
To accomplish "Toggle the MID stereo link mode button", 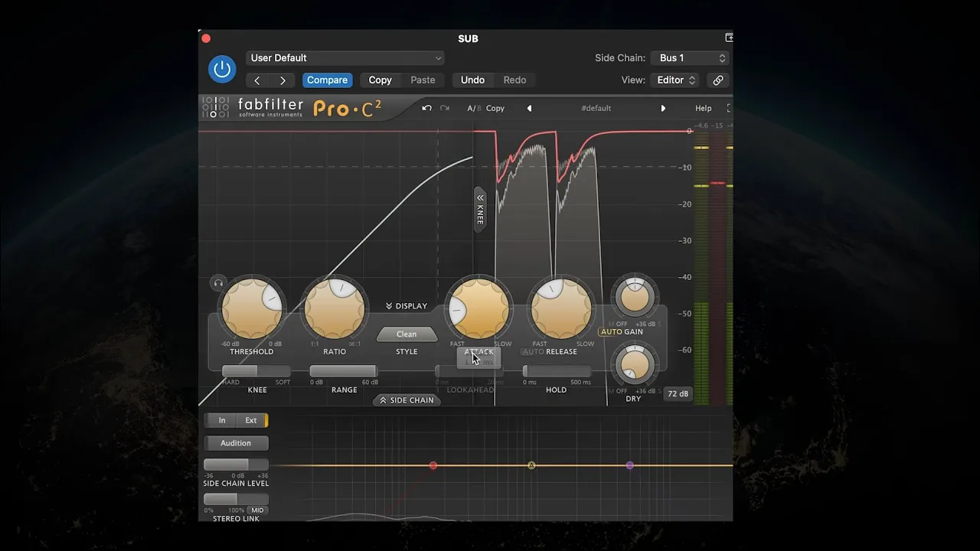I will pos(258,510).
